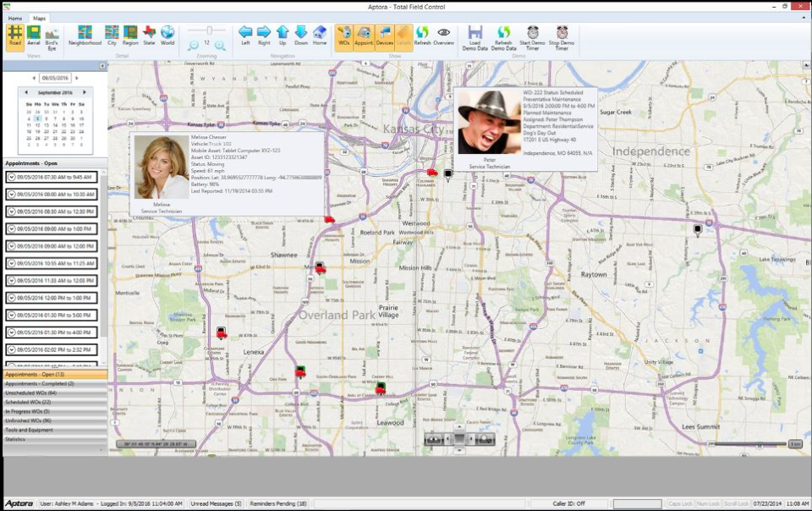Go to Home map location
Screen dimensions: 812x511
[320, 36]
